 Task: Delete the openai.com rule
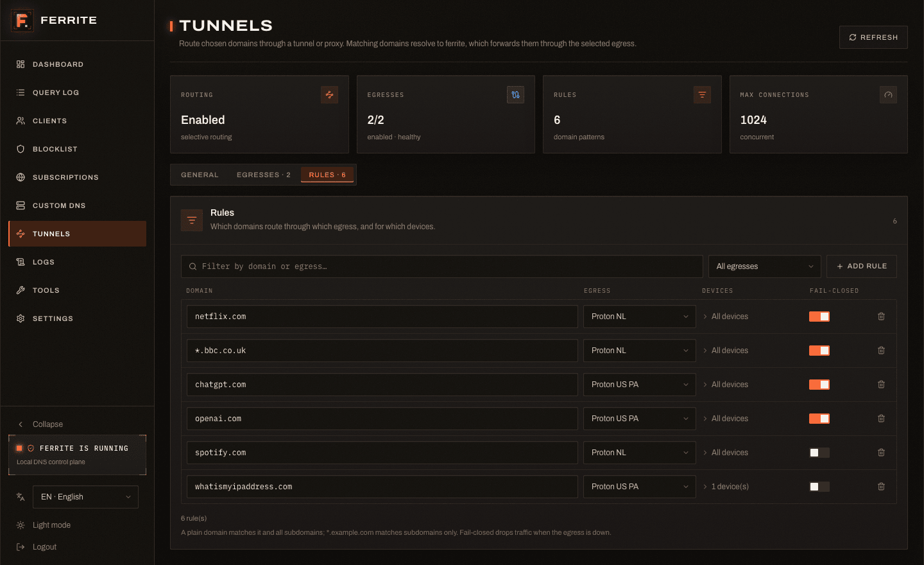click(881, 419)
